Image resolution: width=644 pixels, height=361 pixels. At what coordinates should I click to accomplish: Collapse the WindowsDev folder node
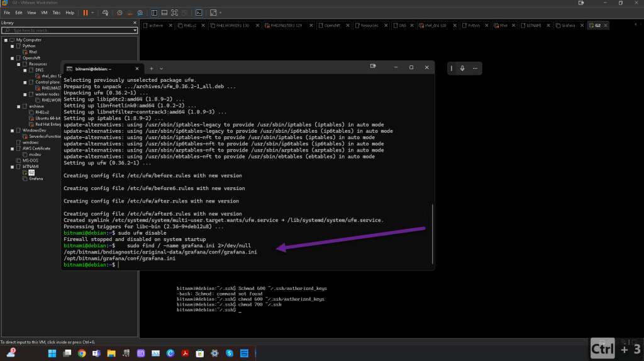click(13, 131)
